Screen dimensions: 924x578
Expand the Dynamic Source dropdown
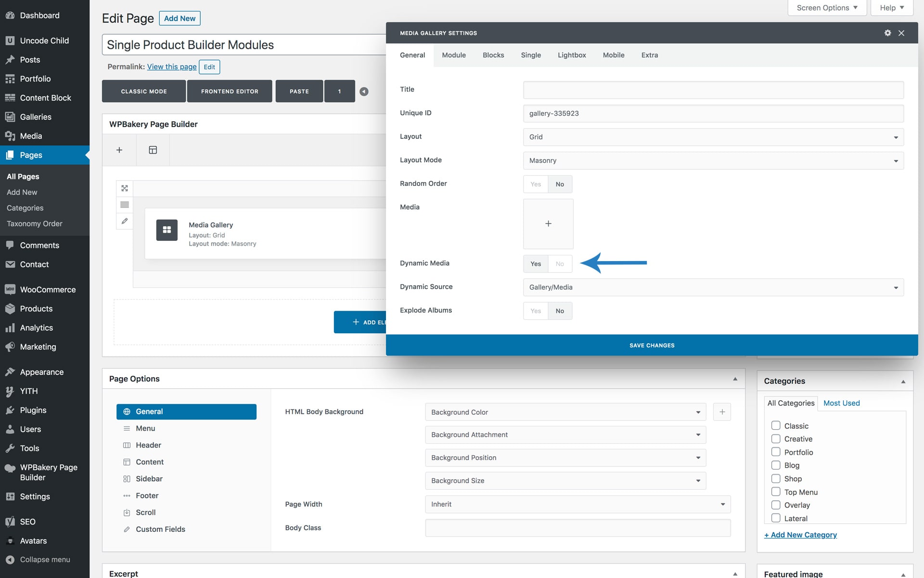tap(713, 287)
